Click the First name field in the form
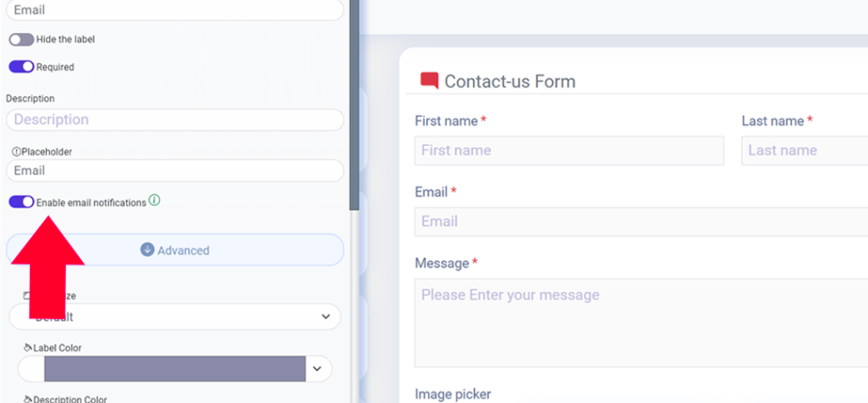 (x=569, y=150)
